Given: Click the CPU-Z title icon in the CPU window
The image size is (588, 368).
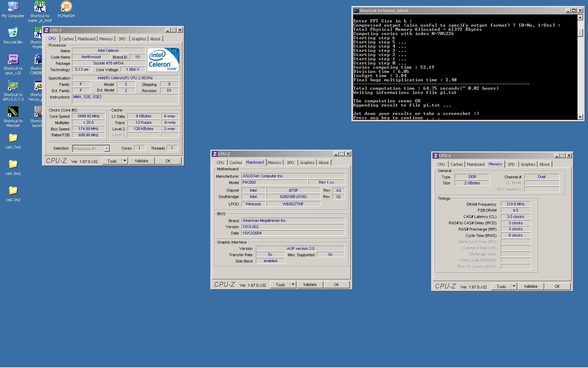Looking at the screenshot, I should [47, 30].
